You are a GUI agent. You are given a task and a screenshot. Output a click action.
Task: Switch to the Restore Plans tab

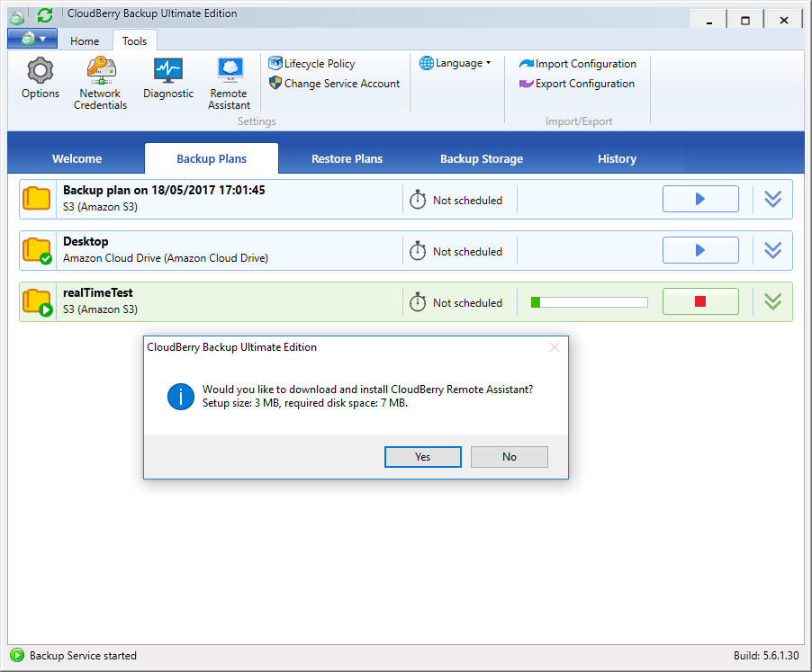tap(347, 158)
